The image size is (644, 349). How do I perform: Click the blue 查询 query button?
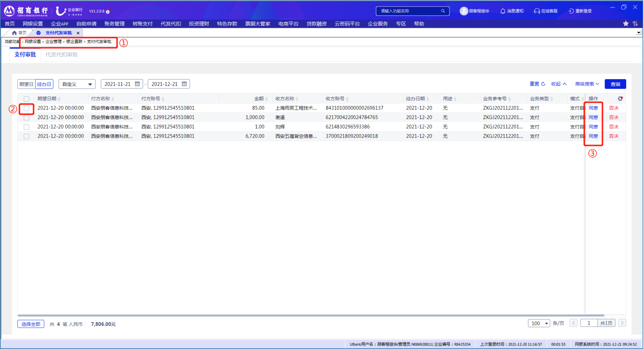click(x=615, y=84)
